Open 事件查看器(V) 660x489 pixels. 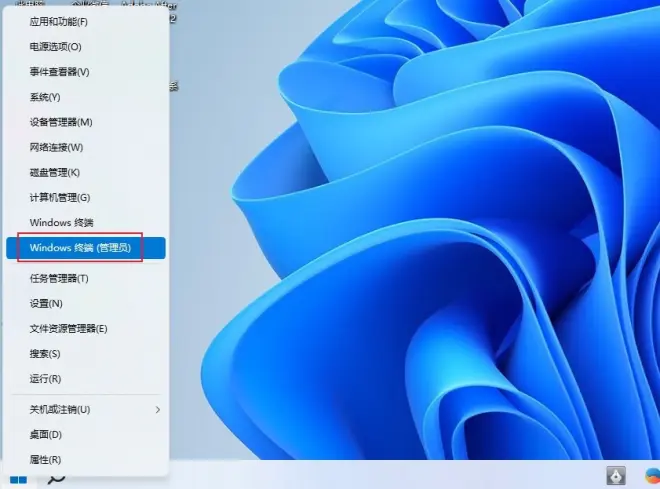pos(86,72)
